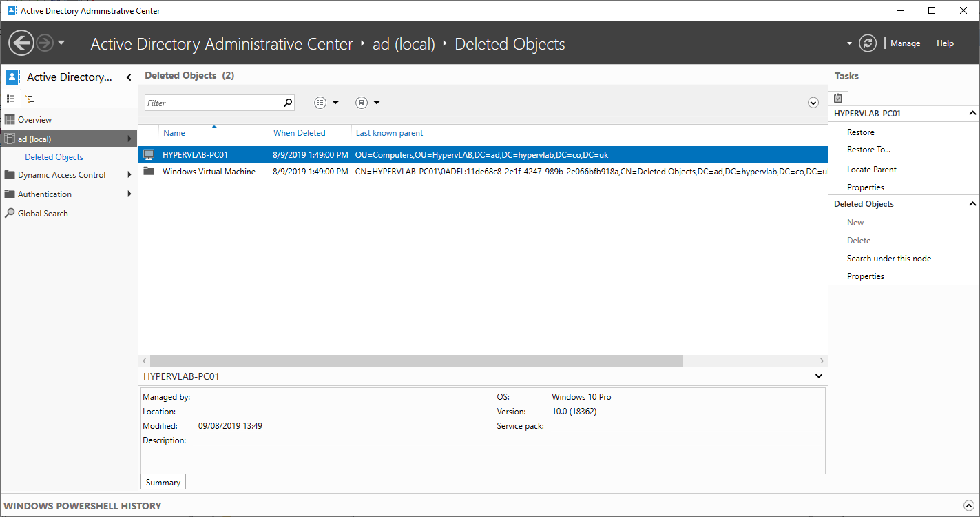Switch navigation pane to tree view icon
This screenshot has width=980, height=517.
click(x=30, y=99)
